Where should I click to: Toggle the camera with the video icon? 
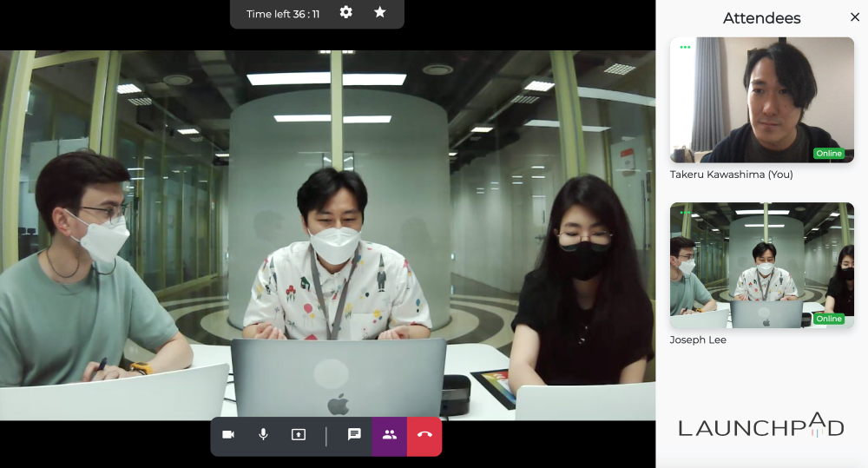click(228, 435)
